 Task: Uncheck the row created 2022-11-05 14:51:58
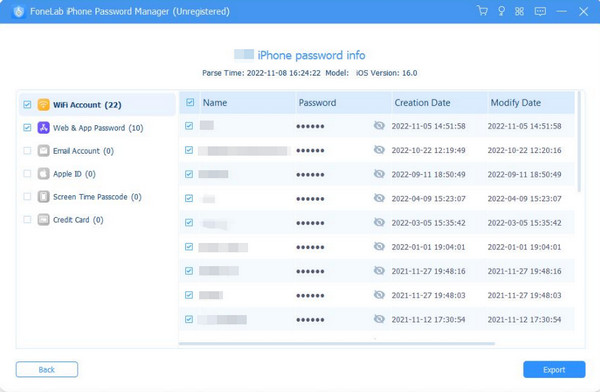click(x=189, y=126)
